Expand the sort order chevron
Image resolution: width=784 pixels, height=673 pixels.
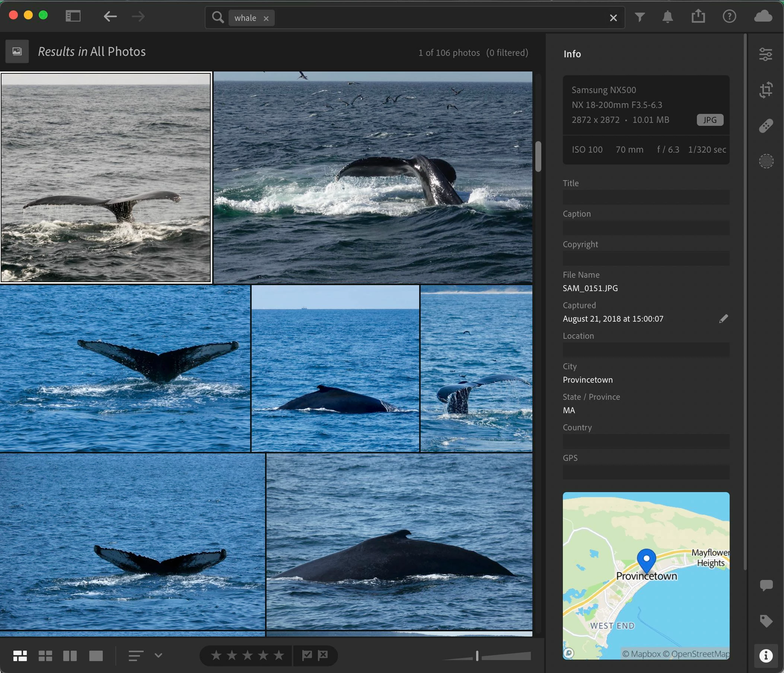coord(159,655)
